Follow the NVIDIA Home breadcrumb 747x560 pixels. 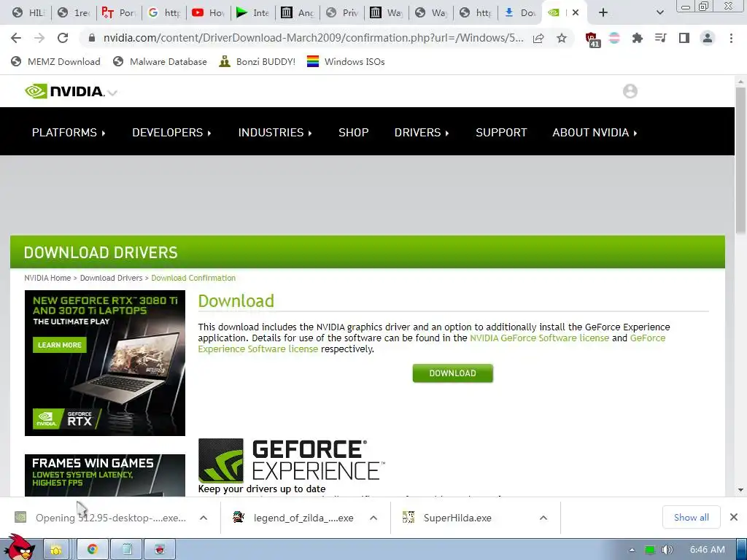[47, 278]
